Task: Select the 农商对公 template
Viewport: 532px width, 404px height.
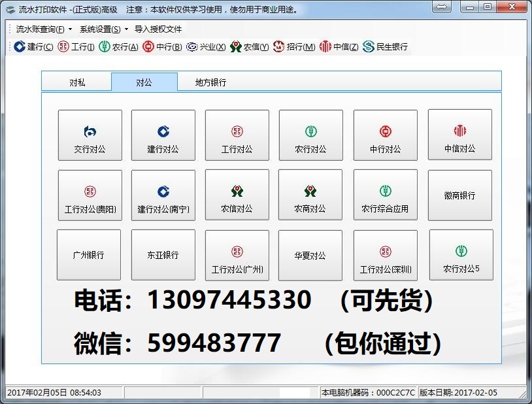Action: click(x=310, y=195)
